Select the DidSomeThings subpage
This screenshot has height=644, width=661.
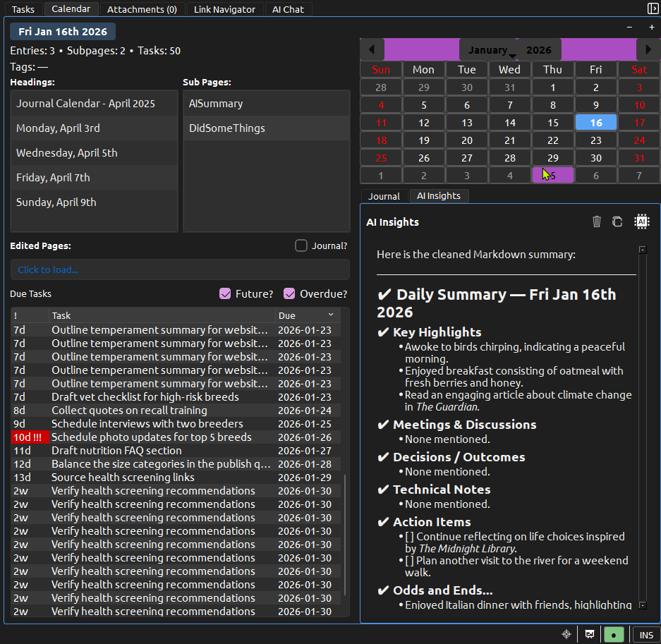227,128
